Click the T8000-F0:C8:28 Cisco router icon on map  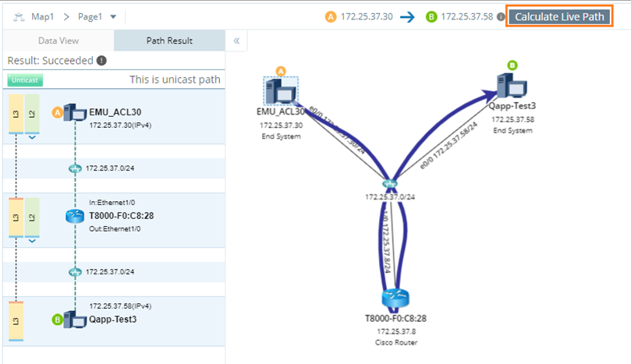395,299
